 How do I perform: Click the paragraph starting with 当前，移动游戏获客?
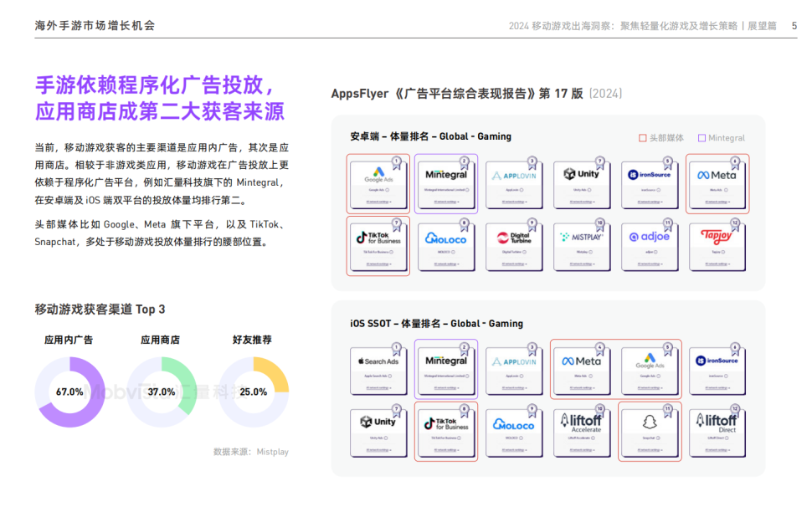(162, 174)
